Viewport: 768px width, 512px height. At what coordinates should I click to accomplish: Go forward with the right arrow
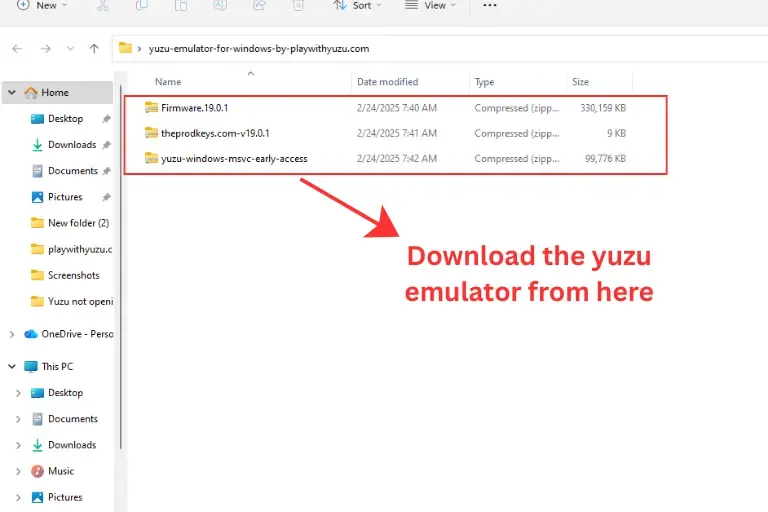pyautogui.click(x=46, y=49)
